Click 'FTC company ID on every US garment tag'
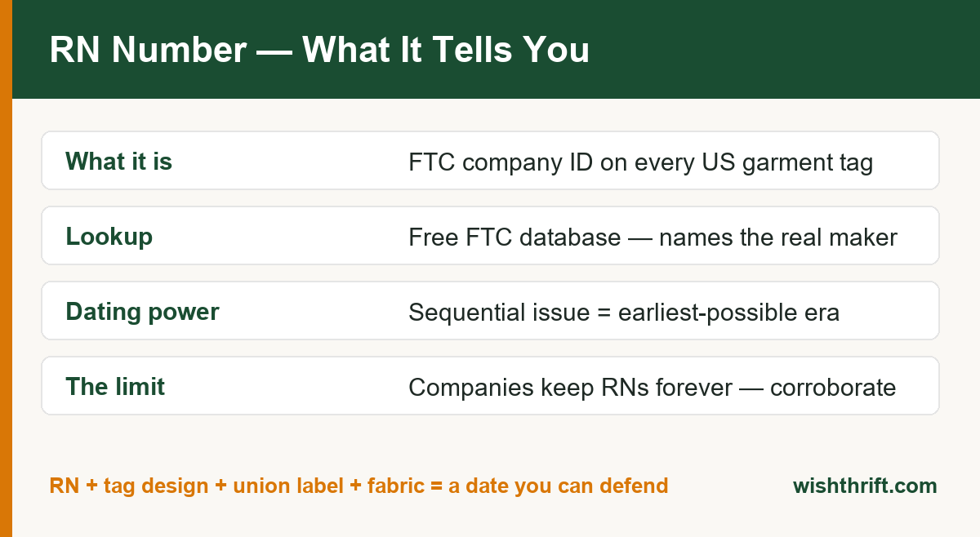The image size is (980, 537). [641, 162]
